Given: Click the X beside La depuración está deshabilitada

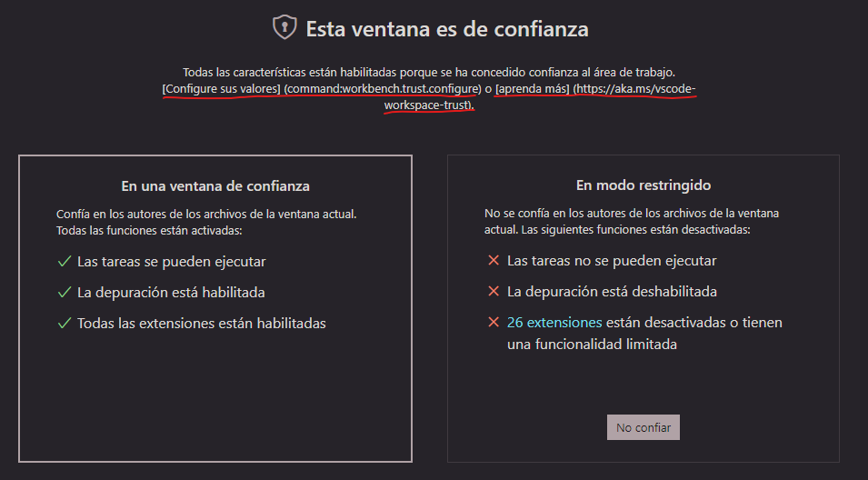Looking at the screenshot, I should (494, 291).
